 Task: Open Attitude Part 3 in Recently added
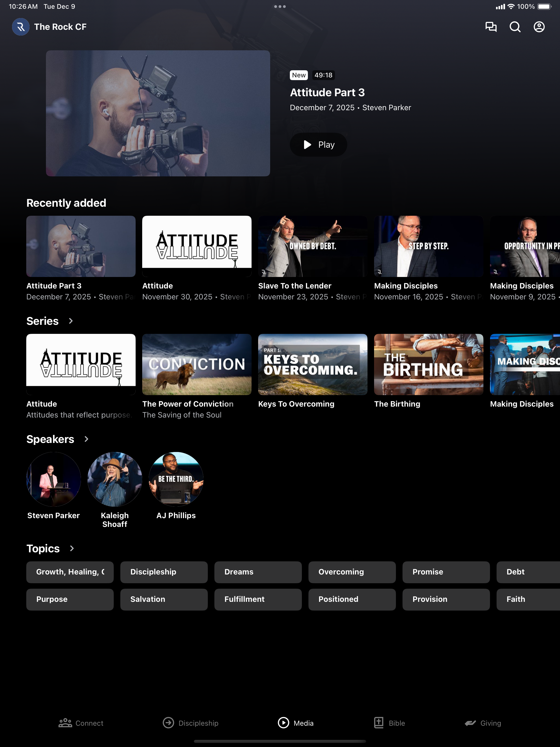(81, 258)
